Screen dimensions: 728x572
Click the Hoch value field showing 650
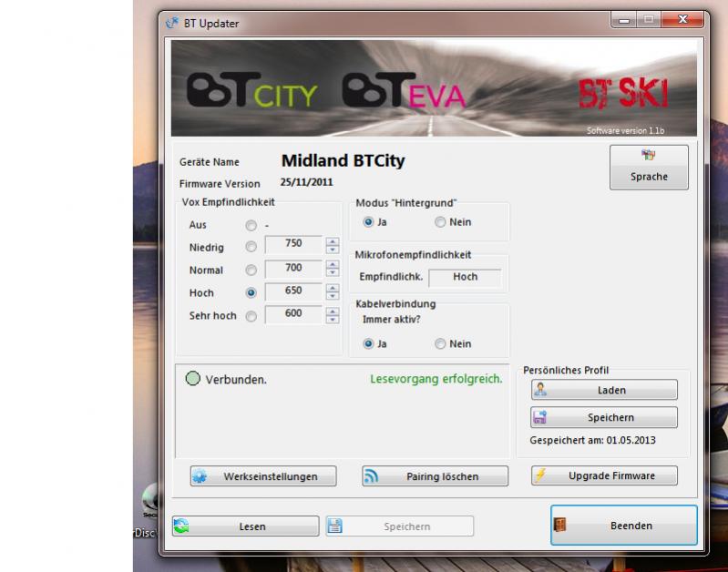pyautogui.click(x=293, y=291)
